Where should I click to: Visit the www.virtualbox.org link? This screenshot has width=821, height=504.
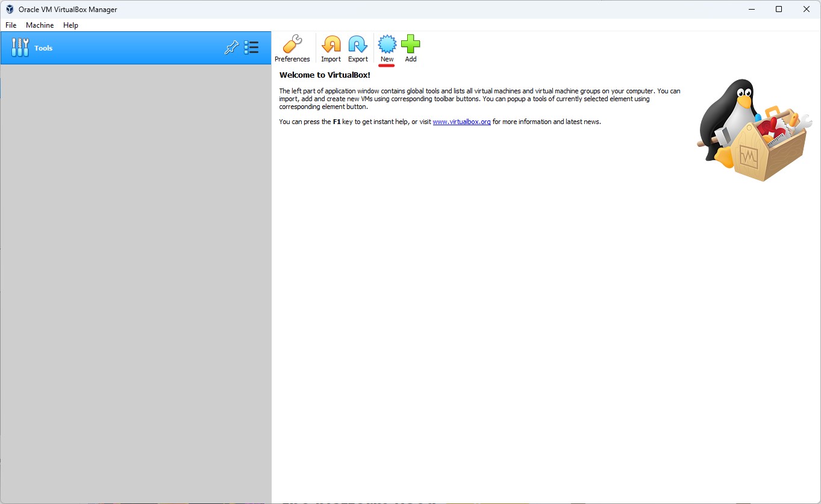click(x=461, y=122)
